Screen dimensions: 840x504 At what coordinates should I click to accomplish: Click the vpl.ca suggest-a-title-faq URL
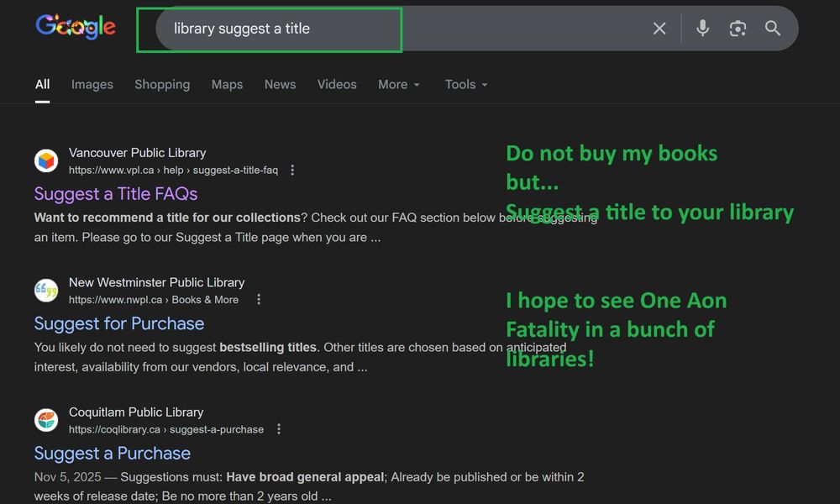pyautogui.click(x=173, y=170)
